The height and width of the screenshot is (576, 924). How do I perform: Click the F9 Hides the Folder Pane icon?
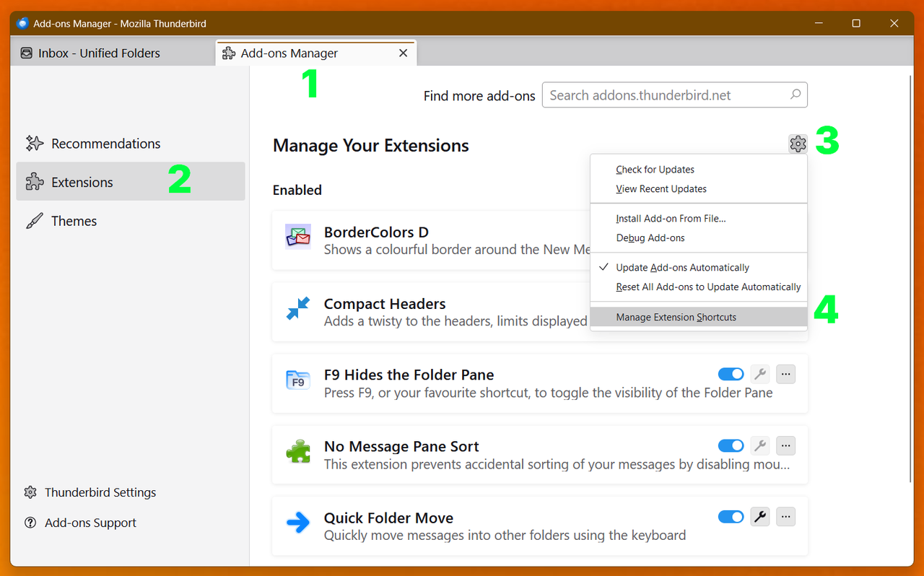click(298, 380)
